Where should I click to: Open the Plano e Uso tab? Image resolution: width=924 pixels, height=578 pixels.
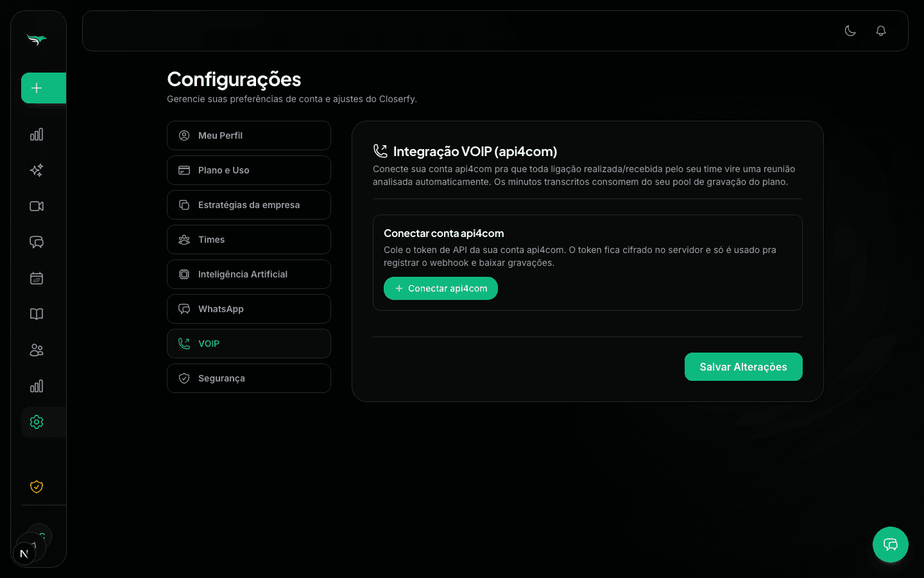pyautogui.click(x=249, y=170)
